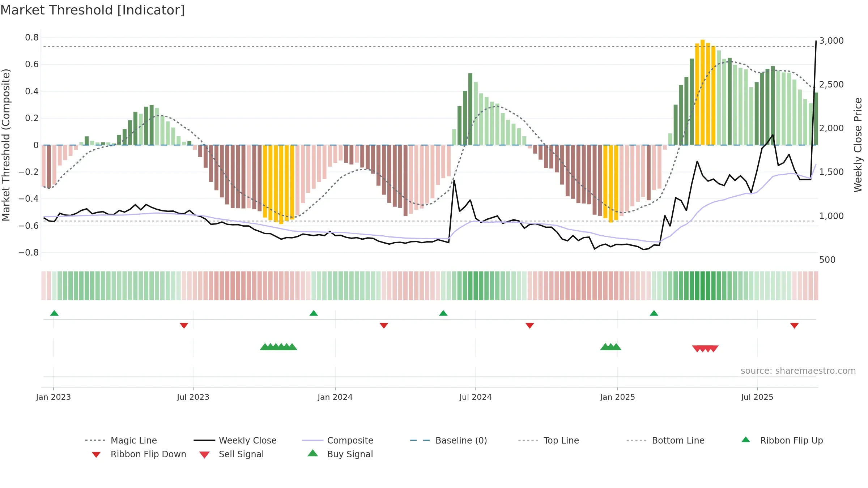The image size is (868, 488).
Task: Click the 'Jul 2024' x-axis label
Action: point(476,397)
